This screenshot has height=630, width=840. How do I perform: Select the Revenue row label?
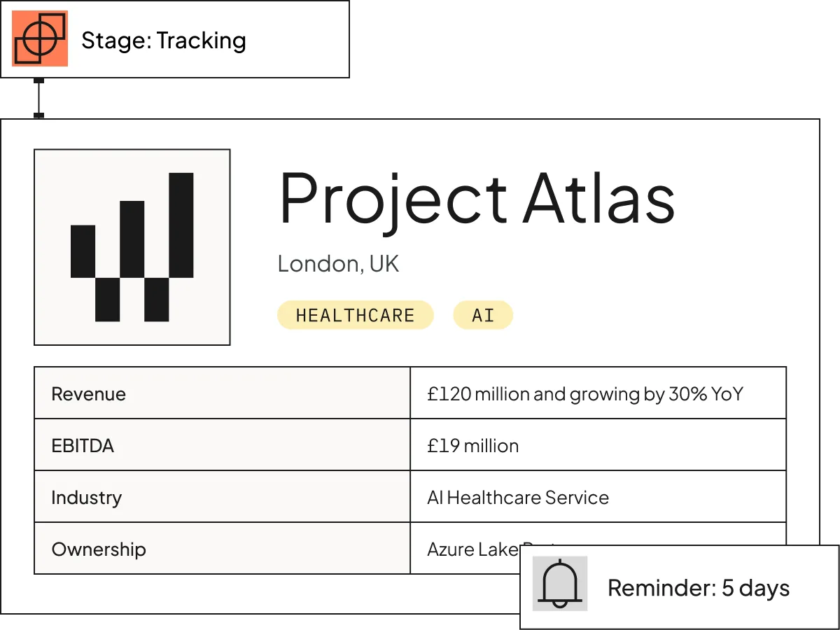(x=223, y=393)
